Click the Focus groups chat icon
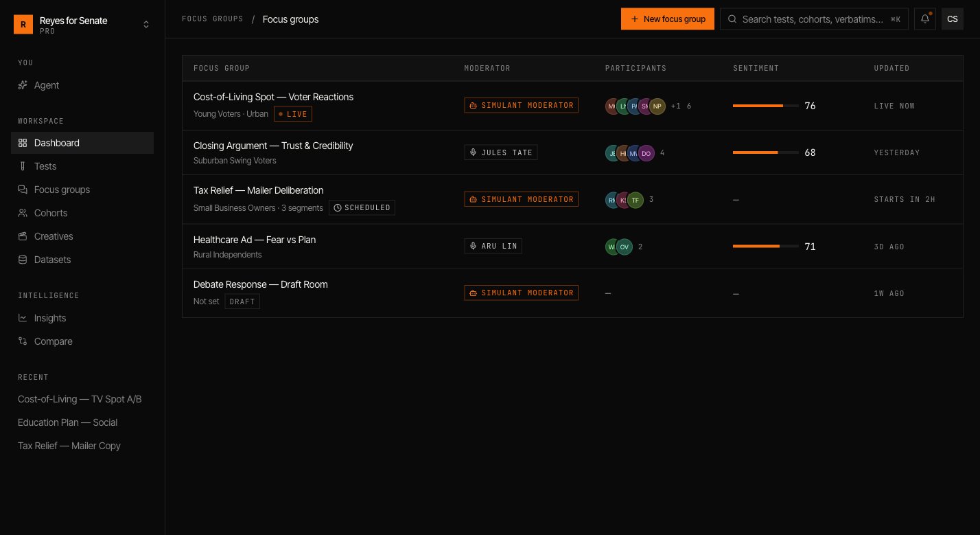 pos(23,190)
